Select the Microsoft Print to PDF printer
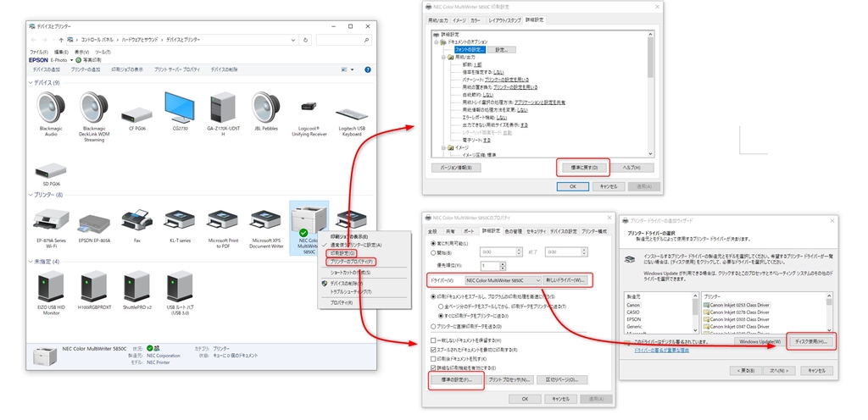The height and width of the screenshot is (420, 868). click(x=223, y=220)
